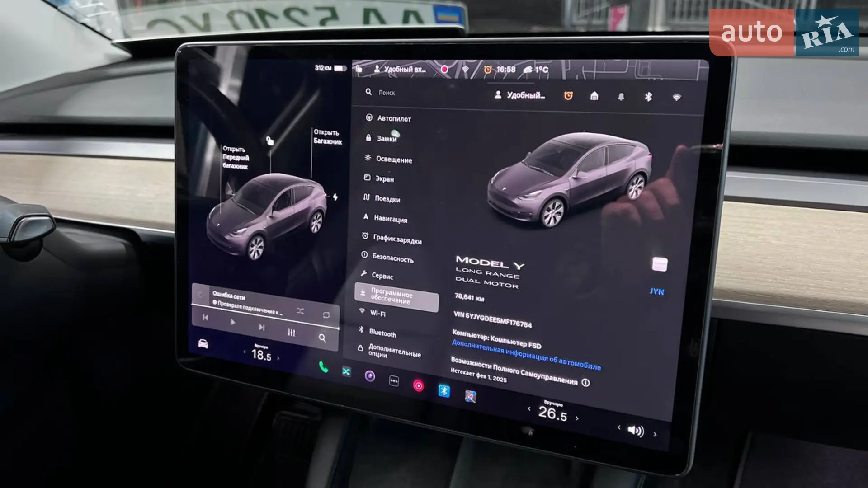Tap the car controls icon in bottom bar

(x=203, y=344)
